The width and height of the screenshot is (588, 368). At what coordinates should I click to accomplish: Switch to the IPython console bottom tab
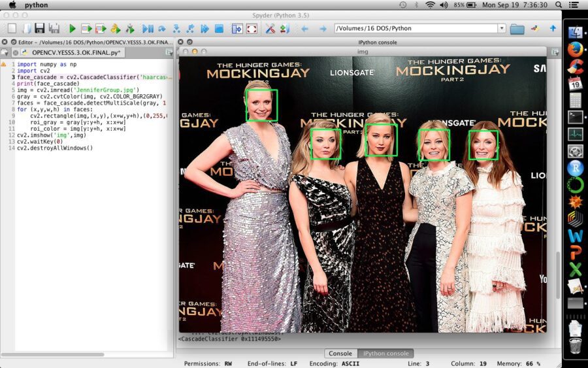click(x=386, y=354)
